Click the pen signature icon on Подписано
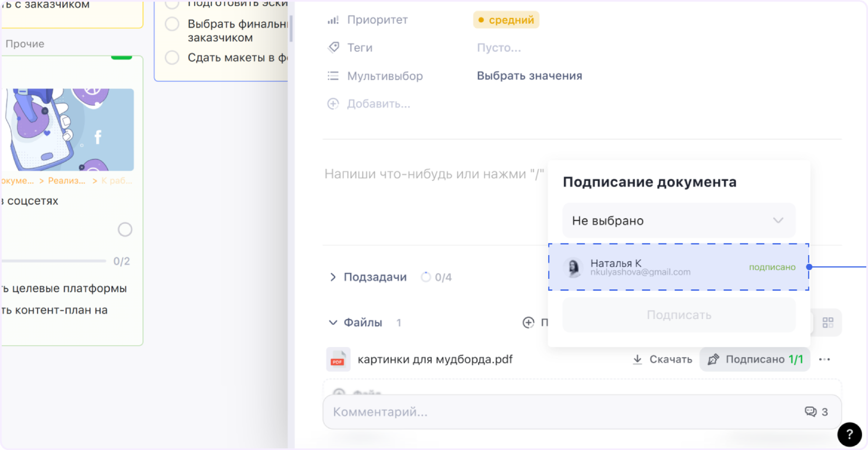Image resolution: width=868 pixels, height=450 pixels. (713, 359)
